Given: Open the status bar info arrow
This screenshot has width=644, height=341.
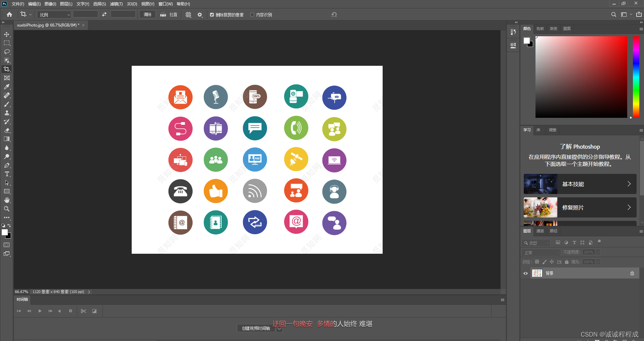Looking at the screenshot, I should (89, 292).
